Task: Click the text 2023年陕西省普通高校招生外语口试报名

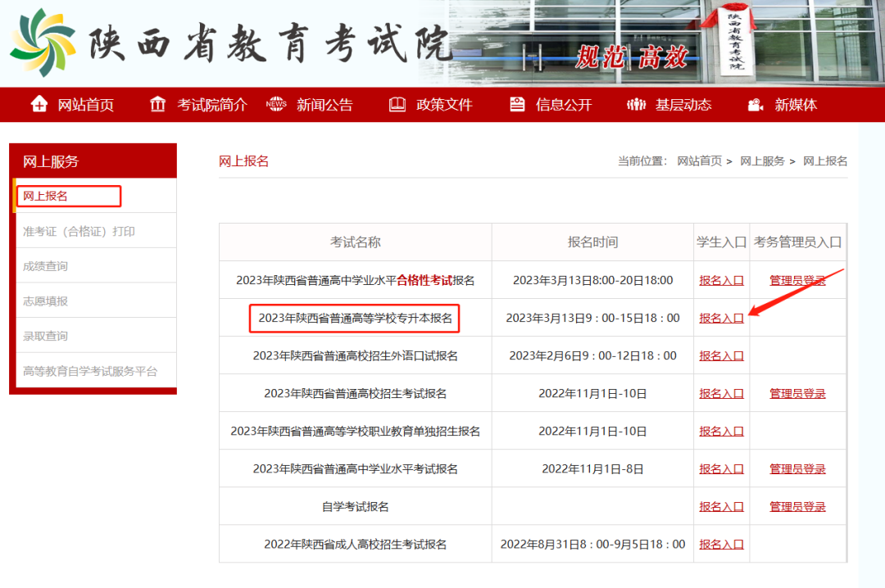Action: pos(355,356)
